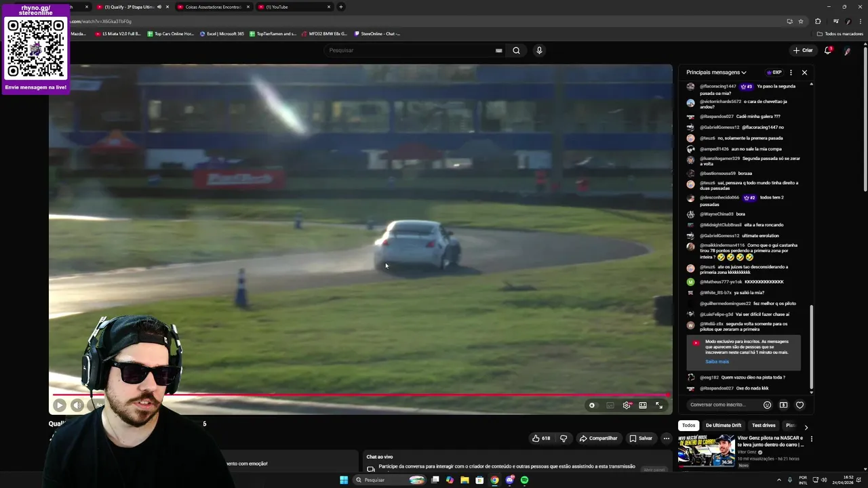Select the Test drives filter chip
Screen dimensions: 868x488
764,426
